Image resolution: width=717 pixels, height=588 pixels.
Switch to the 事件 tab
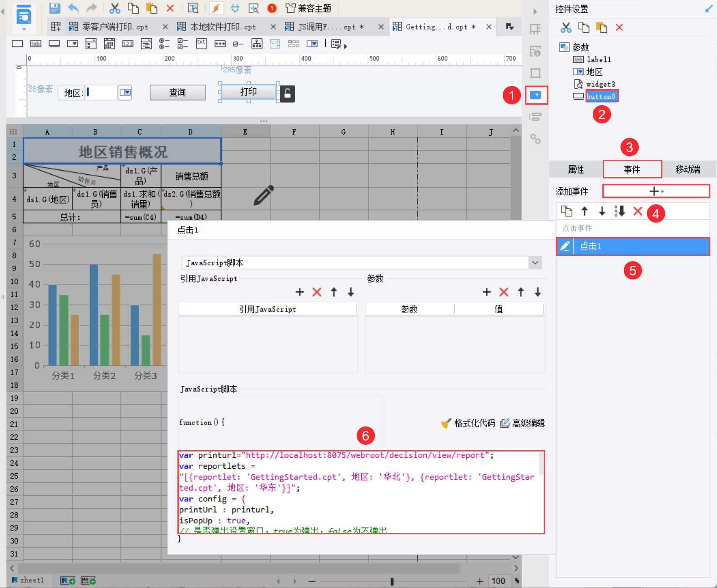coord(632,169)
